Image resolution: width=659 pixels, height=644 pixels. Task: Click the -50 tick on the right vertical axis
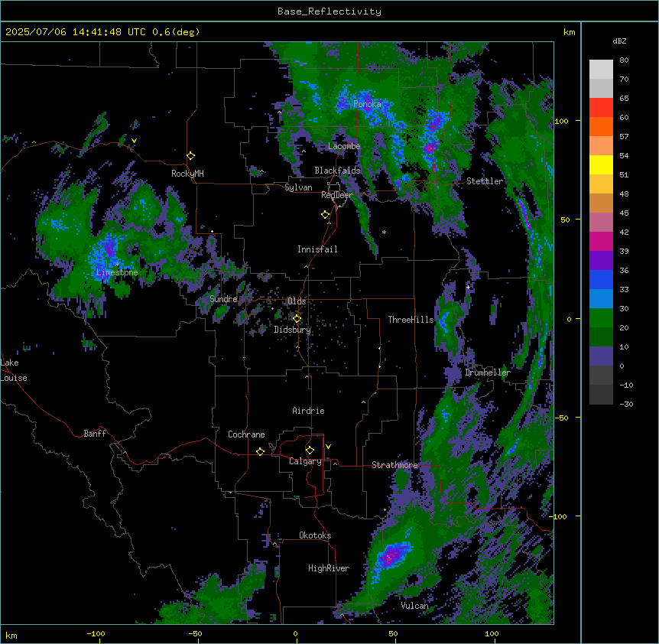[x=563, y=418]
